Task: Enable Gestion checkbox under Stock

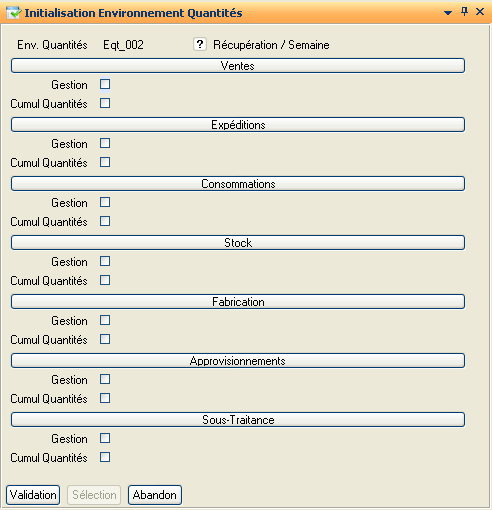Action: click(x=105, y=261)
